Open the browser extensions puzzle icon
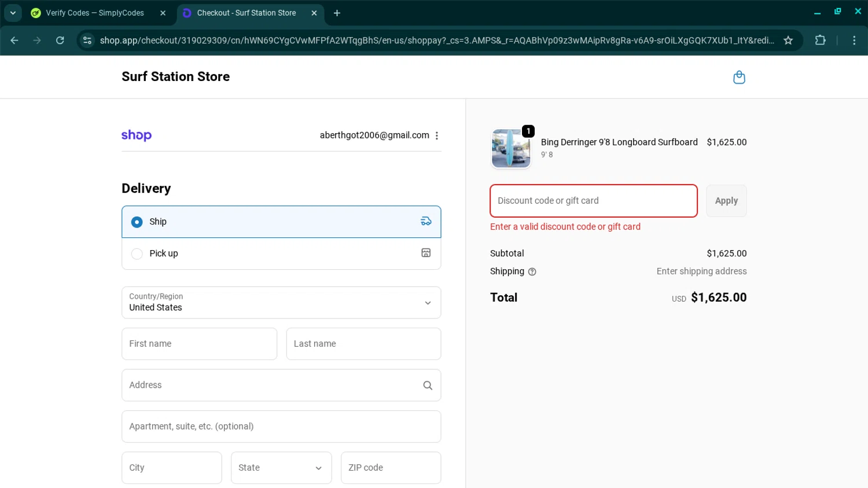868x488 pixels. tap(820, 41)
